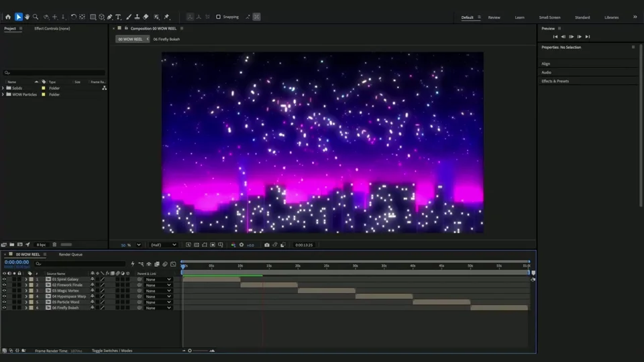This screenshot has width=644, height=362.
Task: Expand layer 01 Spiral Galaxy properties
Action: click(26, 279)
